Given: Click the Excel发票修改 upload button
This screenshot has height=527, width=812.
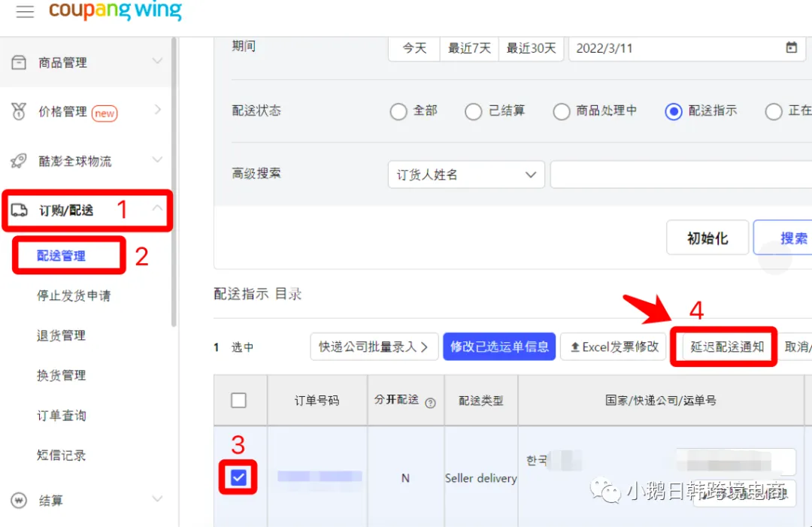Looking at the screenshot, I should click(614, 347).
